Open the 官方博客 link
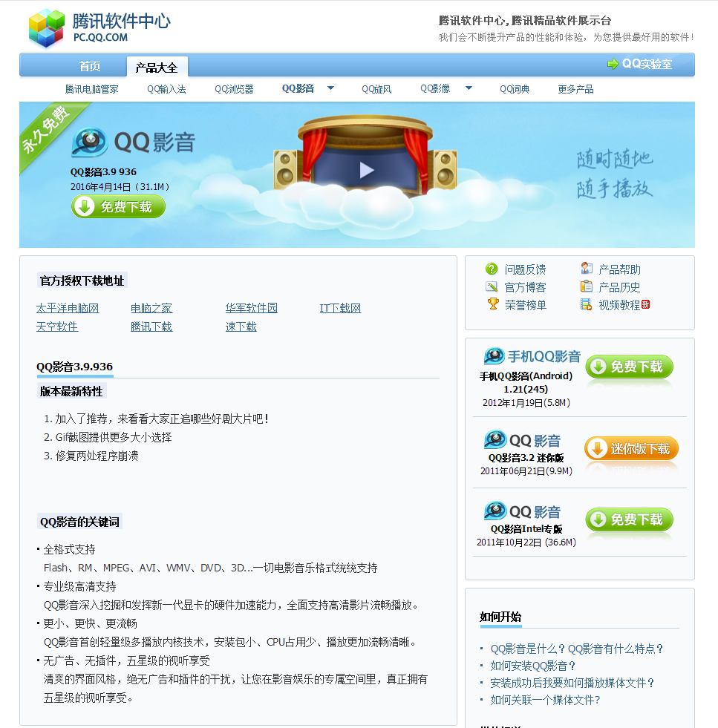 click(x=525, y=287)
